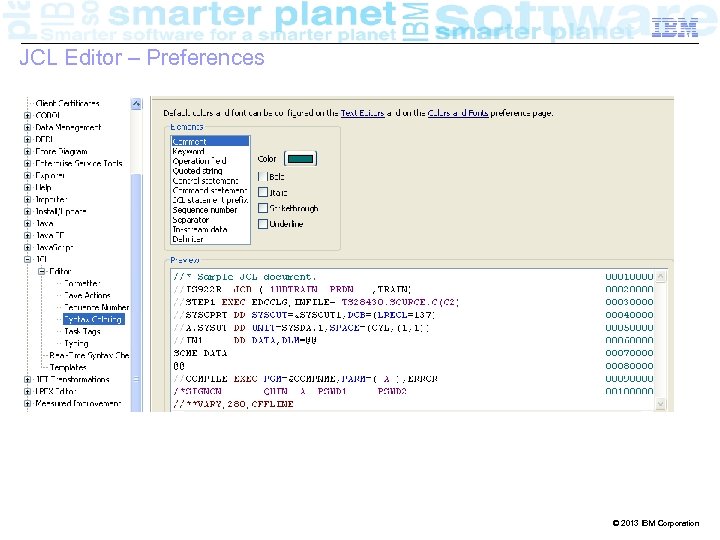This screenshot has height=540, width=720.
Task: Select the Save Actions page
Action: pyautogui.click(x=87, y=295)
